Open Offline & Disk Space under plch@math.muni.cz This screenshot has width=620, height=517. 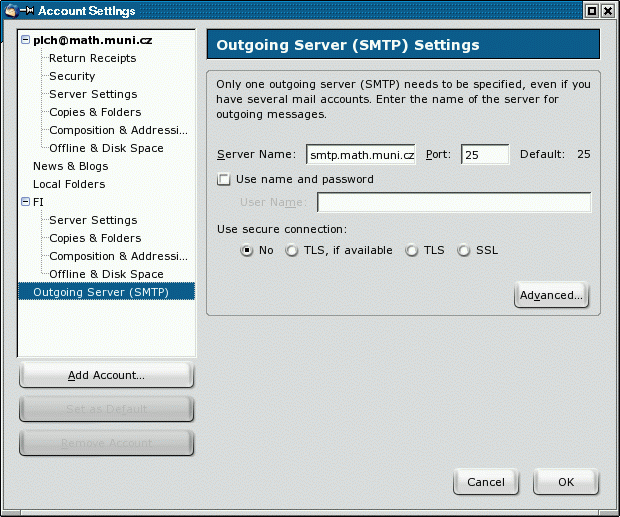[x=106, y=148]
